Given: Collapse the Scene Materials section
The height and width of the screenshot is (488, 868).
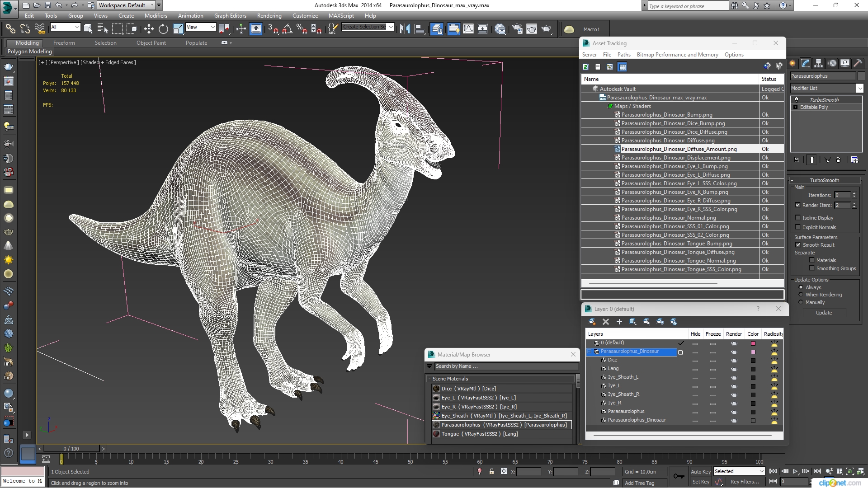Looking at the screenshot, I should [429, 379].
